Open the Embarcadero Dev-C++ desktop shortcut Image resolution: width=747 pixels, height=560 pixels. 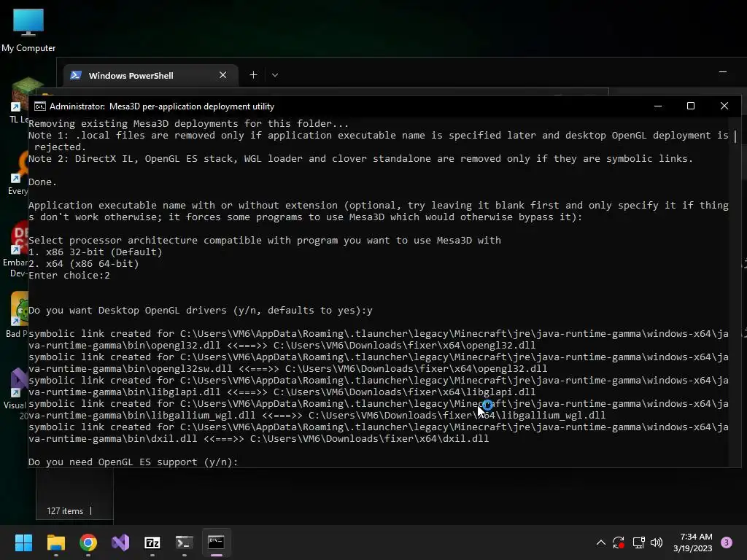click(x=15, y=249)
